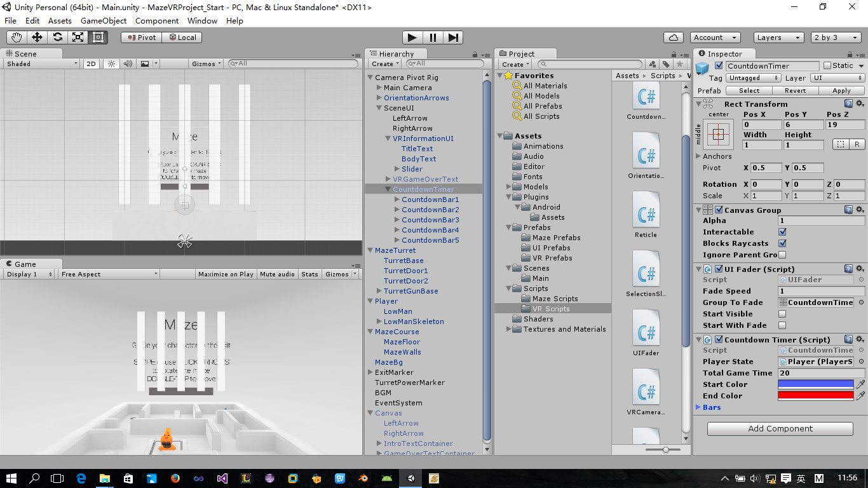The image size is (868, 488).
Task: Expand the Bars array foldout
Action: 698,407
